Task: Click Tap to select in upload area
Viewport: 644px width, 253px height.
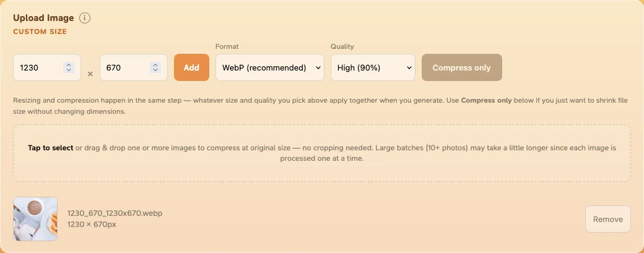Action: (x=51, y=148)
